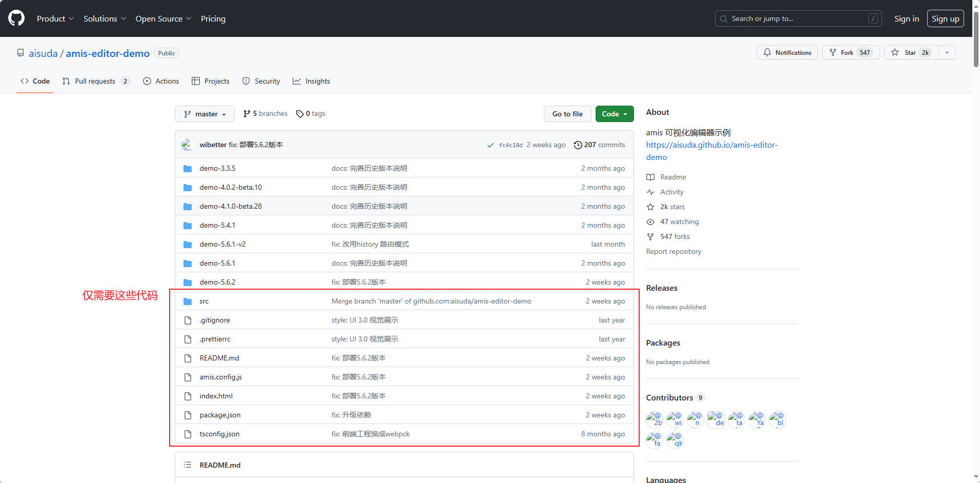Image resolution: width=980 pixels, height=483 pixels.
Task: Click the 2k stars link
Action: coord(666,207)
